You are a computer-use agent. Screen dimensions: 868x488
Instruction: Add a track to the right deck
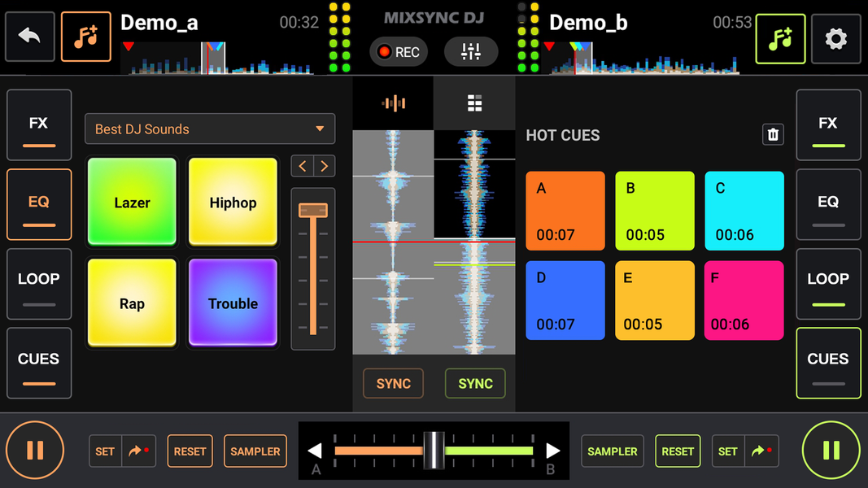(780, 38)
